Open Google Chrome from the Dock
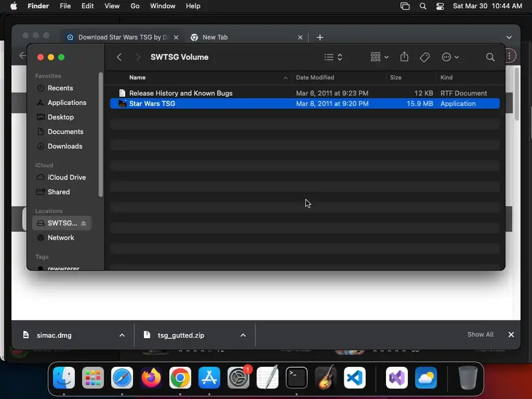Screen dimensions: 532x399 (180, 378)
